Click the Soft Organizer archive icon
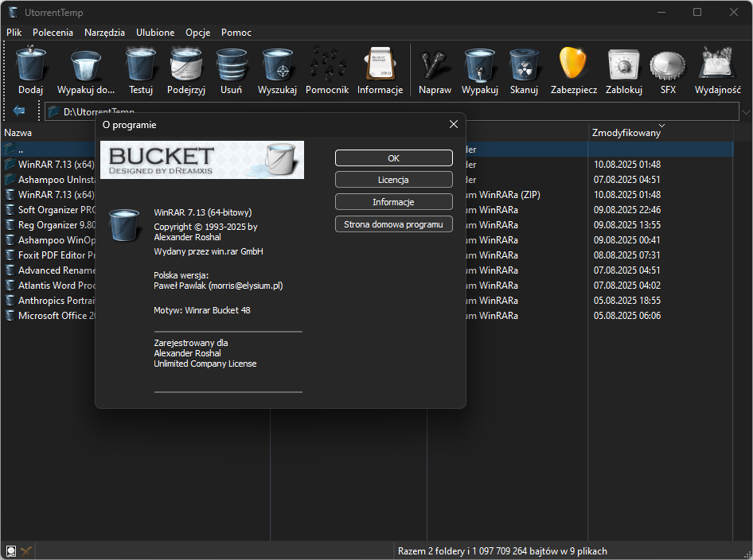Viewport: 753px width, 560px height. (10, 210)
